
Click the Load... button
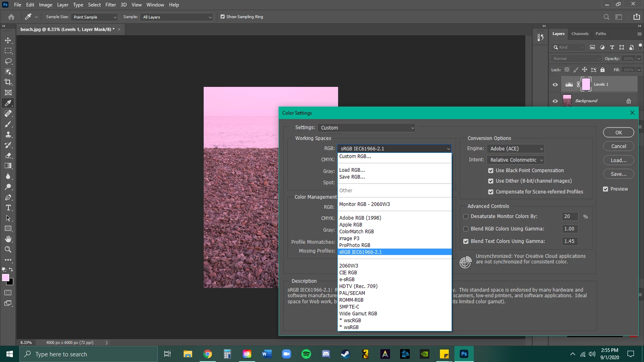(x=619, y=160)
